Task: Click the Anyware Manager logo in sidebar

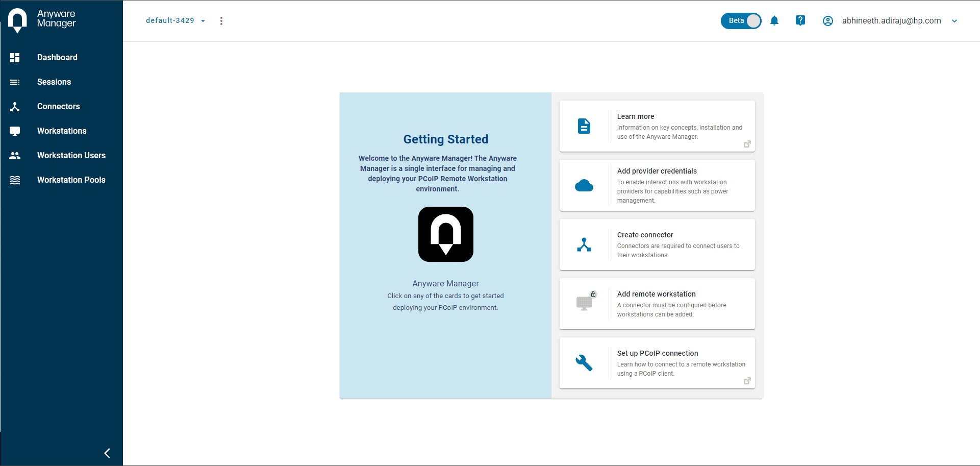Action: tap(18, 20)
